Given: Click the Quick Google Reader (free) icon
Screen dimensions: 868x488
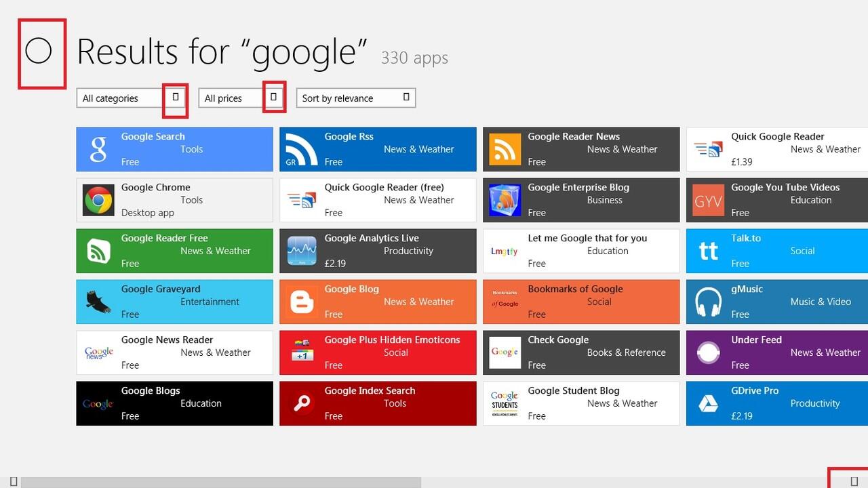Looking at the screenshot, I should tap(302, 200).
